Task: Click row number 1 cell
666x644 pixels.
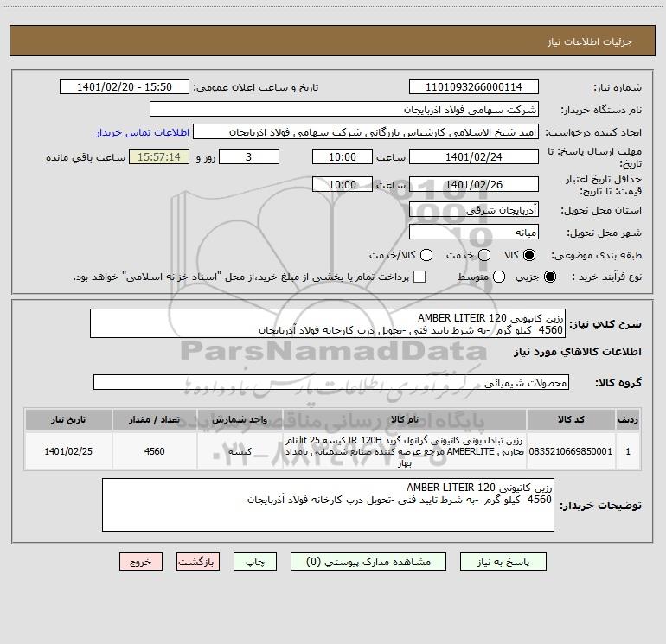Action: click(628, 451)
